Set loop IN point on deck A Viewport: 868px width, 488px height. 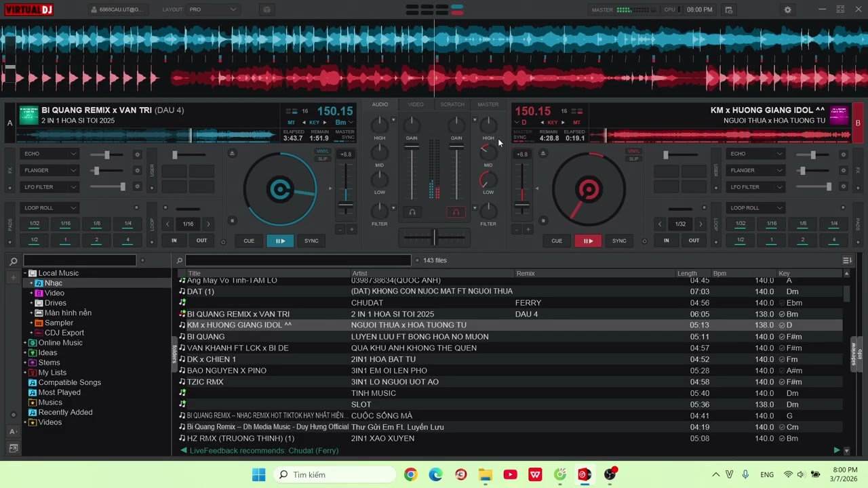174,241
